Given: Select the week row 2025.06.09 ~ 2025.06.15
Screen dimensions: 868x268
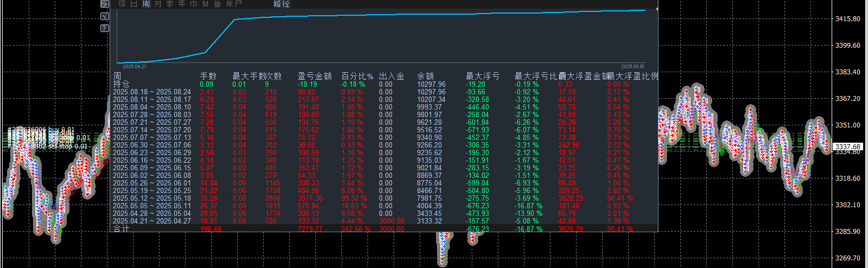Looking at the screenshot, I should pyautogui.click(x=152, y=168).
